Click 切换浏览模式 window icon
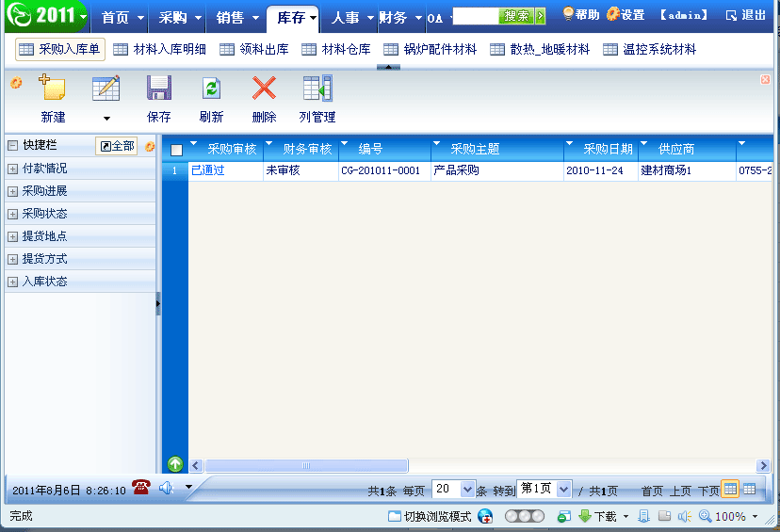 [395, 516]
